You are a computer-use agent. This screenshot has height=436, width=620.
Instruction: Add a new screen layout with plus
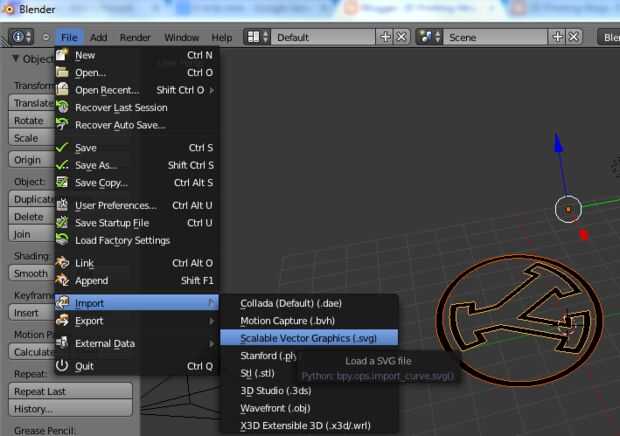tap(385, 37)
